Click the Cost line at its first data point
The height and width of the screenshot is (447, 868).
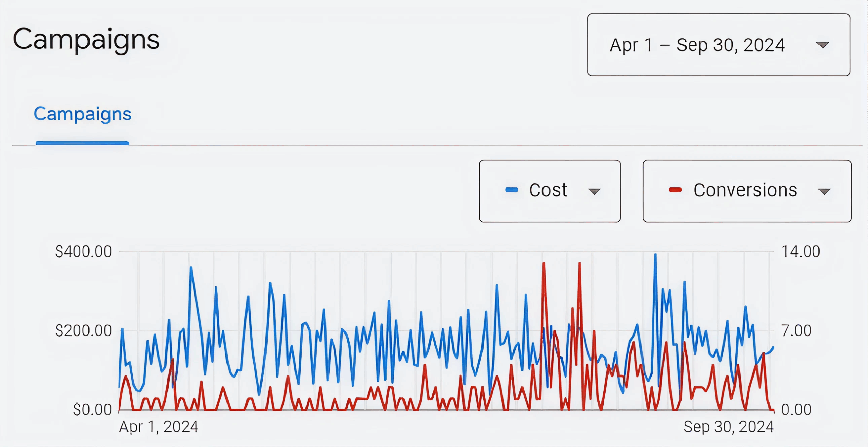tap(119, 386)
